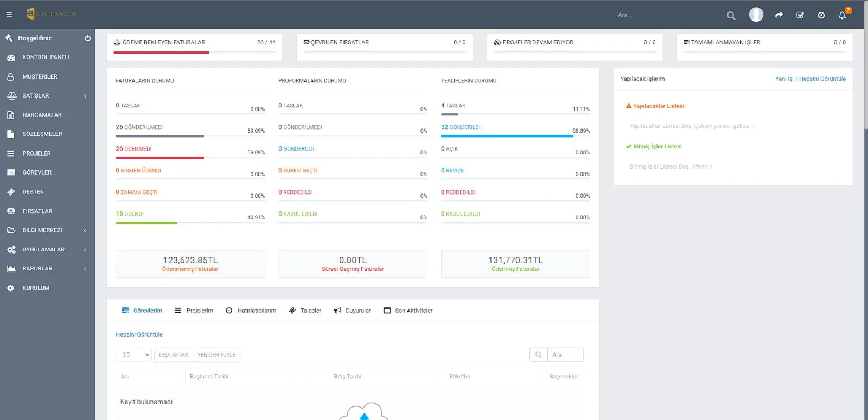Click the search magnifier icon in top bar

731,16
